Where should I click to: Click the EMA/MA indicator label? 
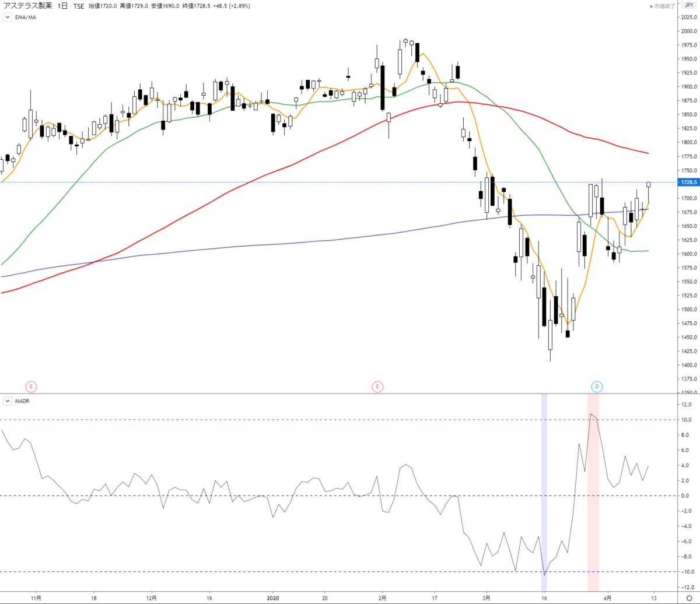(x=25, y=17)
